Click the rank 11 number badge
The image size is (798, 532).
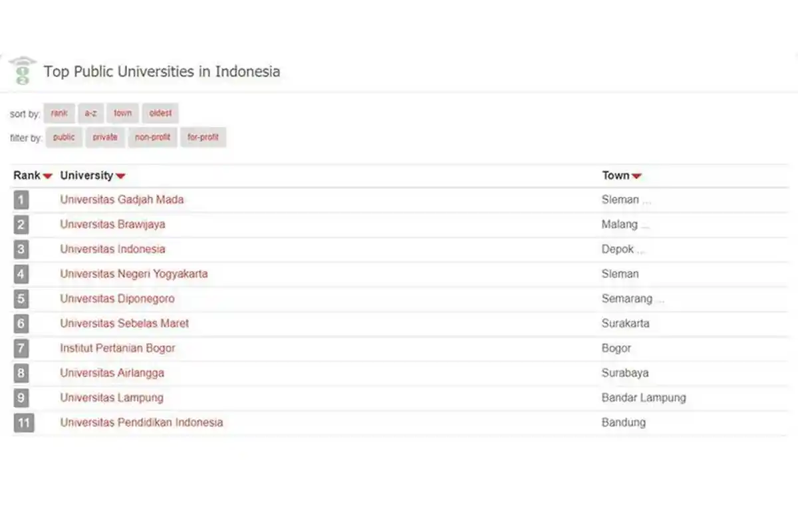pos(23,423)
